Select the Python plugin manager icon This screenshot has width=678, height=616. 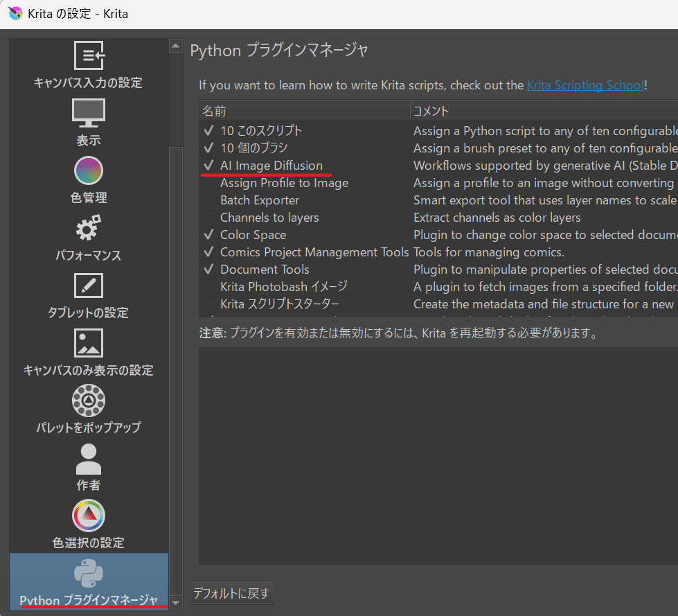tap(89, 574)
